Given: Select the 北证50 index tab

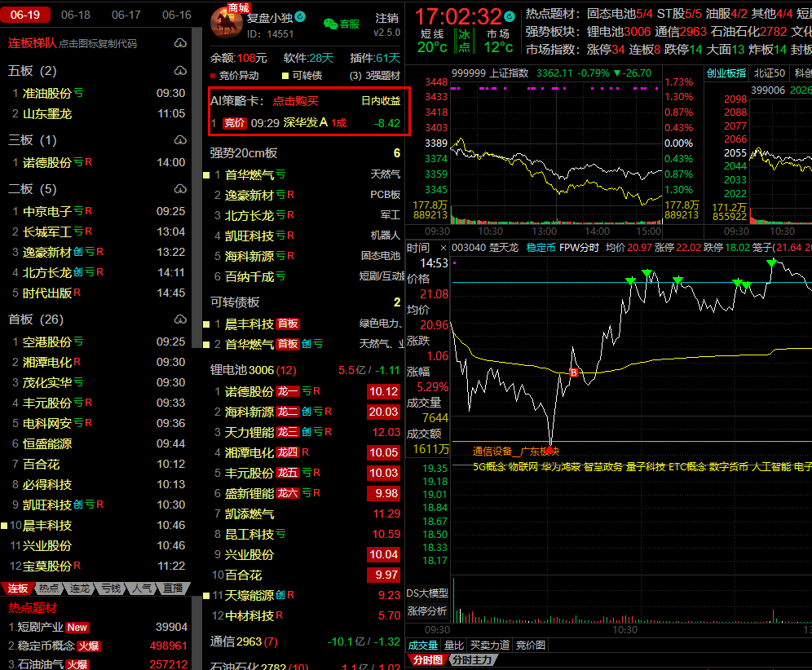Looking at the screenshot, I should pyautogui.click(x=770, y=73).
